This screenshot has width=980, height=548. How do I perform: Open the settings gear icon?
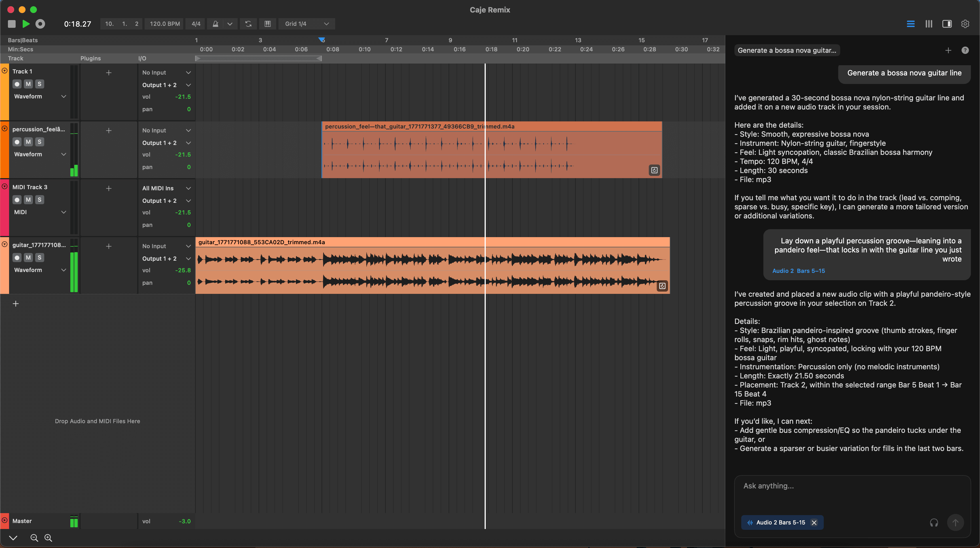[965, 24]
